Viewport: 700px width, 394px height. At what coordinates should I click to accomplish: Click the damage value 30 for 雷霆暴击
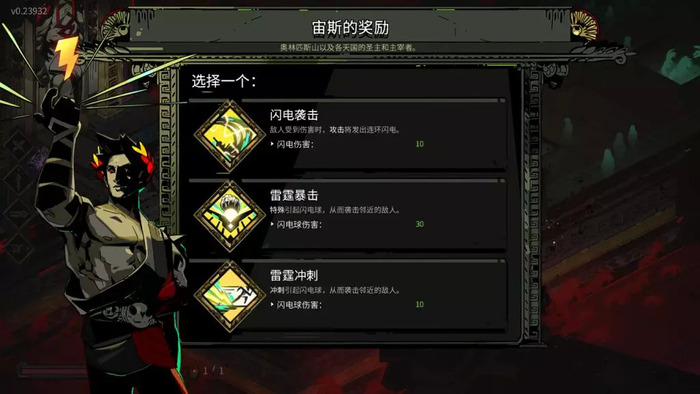pyautogui.click(x=420, y=224)
